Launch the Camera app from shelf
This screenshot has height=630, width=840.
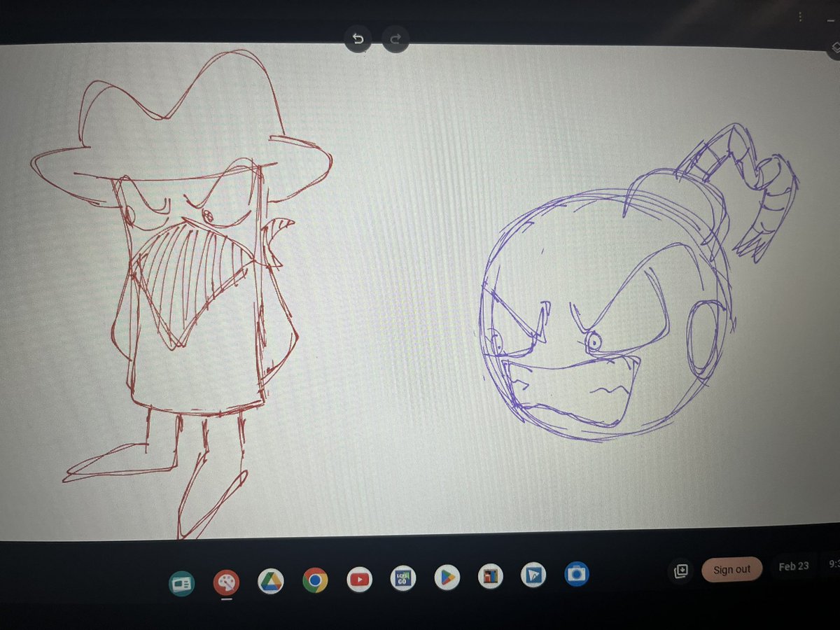tap(577, 574)
